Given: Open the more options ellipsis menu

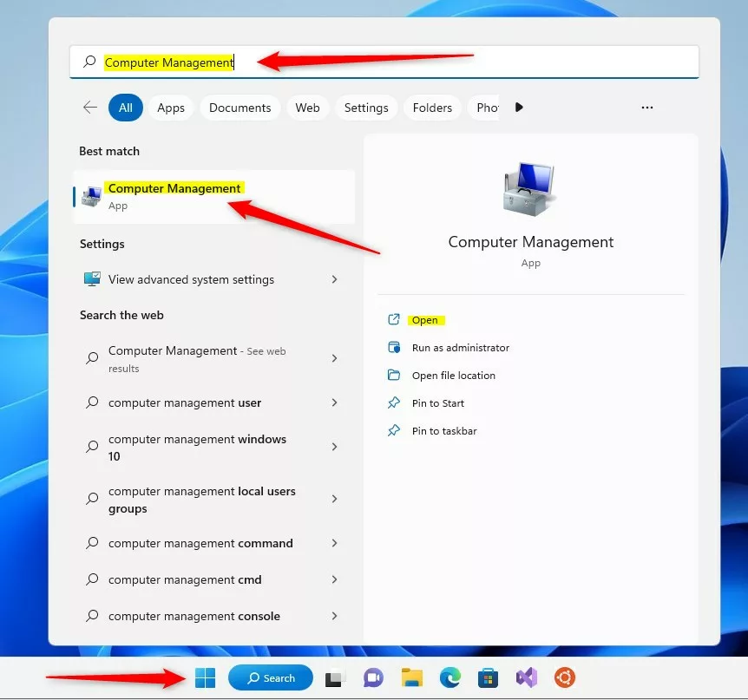Looking at the screenshot, I should (x=646, y=108).
